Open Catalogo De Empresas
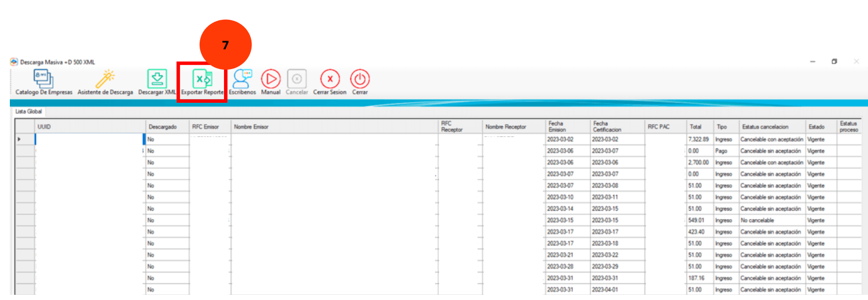The width and height of the screenshot is (868, 300). (x=44, y=82)
